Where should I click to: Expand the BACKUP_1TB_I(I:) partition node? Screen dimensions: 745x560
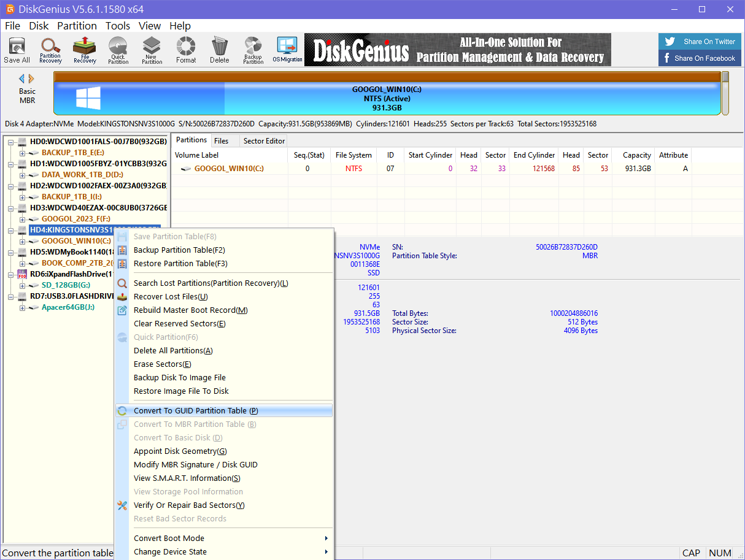[x=23, y=197]
